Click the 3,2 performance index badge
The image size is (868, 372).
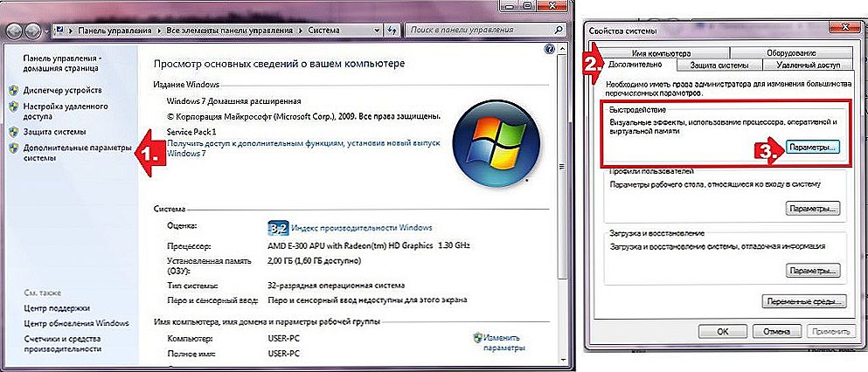click(x=277, y=227)
